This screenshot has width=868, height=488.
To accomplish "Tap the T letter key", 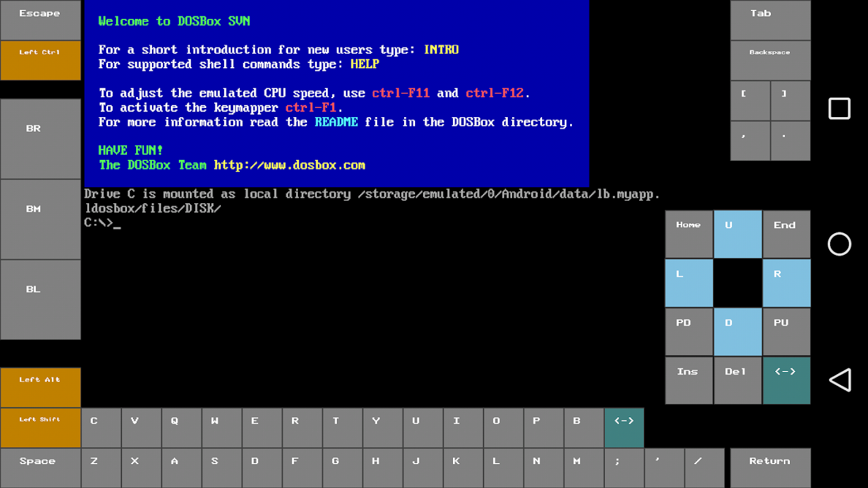I will pos(343,428).
